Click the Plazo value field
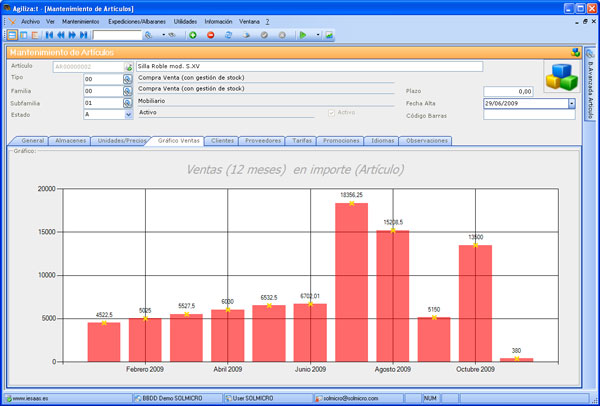 508,91
